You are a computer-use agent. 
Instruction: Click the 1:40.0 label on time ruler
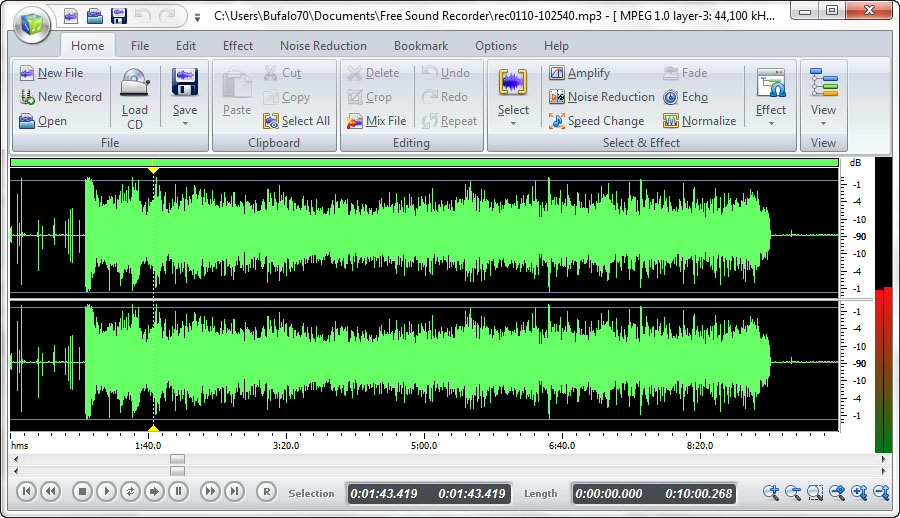pyautogui.click(x=148, y=445)
